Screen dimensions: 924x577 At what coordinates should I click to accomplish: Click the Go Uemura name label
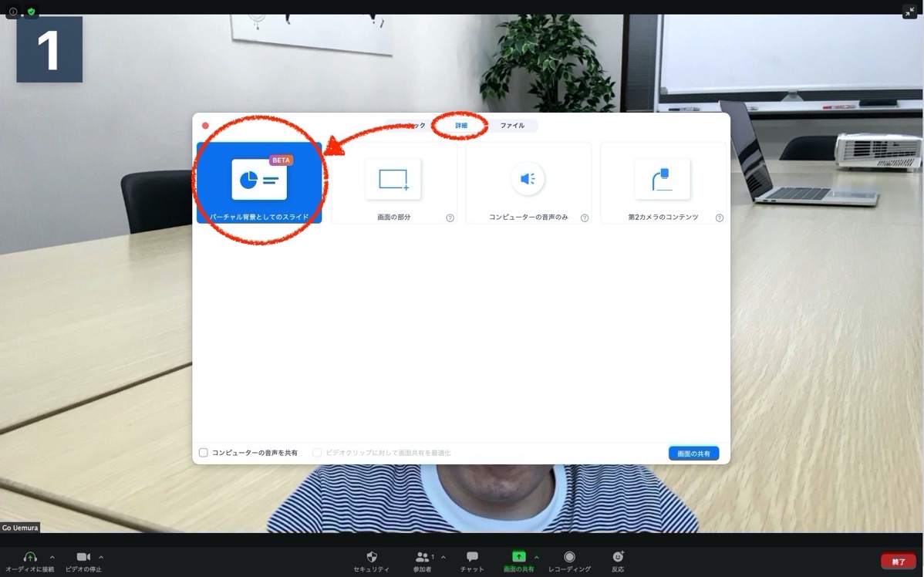tap(20, 528)
